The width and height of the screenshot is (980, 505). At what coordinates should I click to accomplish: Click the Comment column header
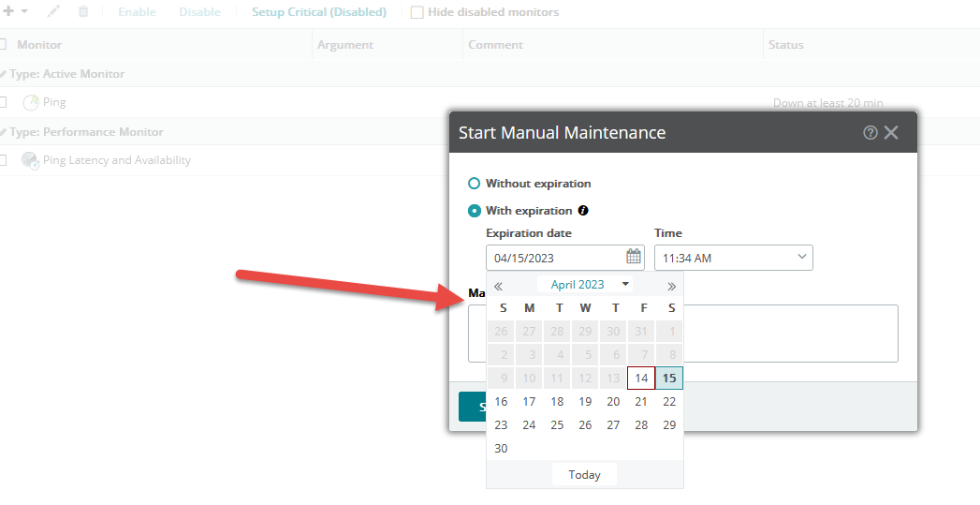click(496, 44)
